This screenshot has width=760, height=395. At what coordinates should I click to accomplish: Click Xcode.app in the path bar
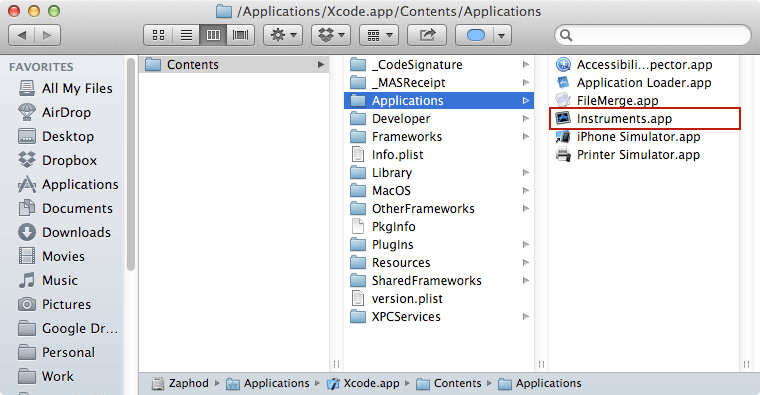(364, 383)
